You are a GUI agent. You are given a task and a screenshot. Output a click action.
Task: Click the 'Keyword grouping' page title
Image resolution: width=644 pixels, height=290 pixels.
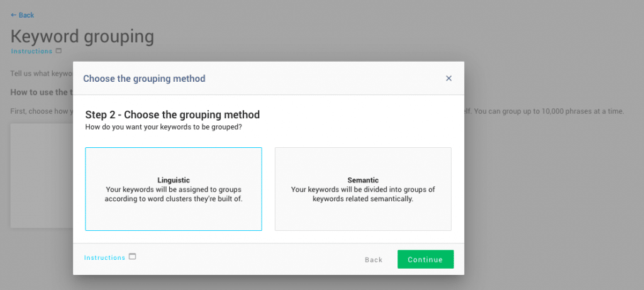(x=82, y=36)
